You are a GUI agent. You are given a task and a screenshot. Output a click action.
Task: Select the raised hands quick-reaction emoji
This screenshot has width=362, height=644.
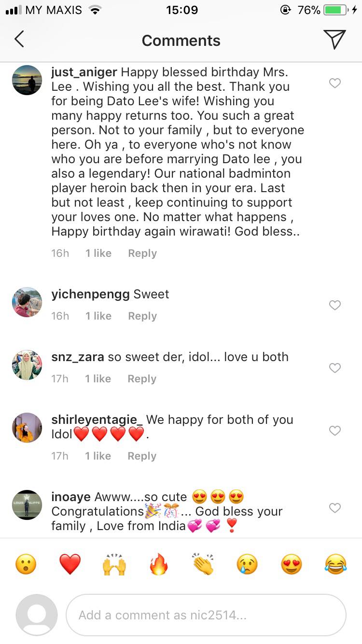pos(114,564)
